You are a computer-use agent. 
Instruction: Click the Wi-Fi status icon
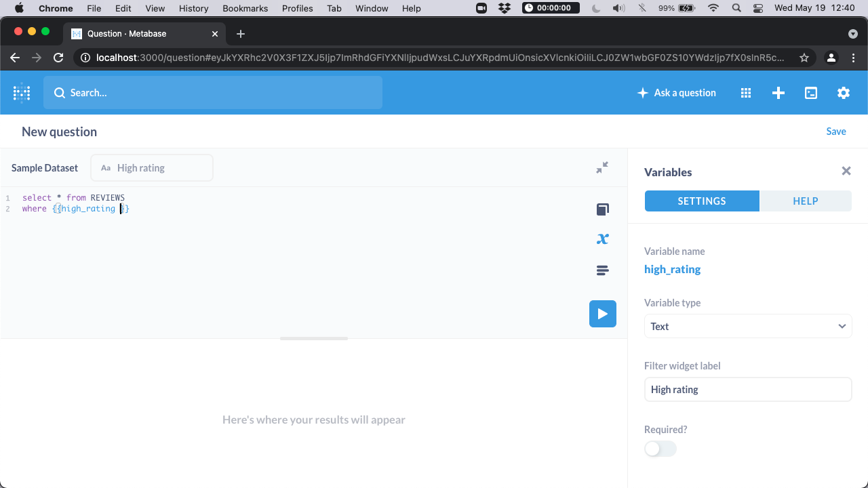(713, 8)
